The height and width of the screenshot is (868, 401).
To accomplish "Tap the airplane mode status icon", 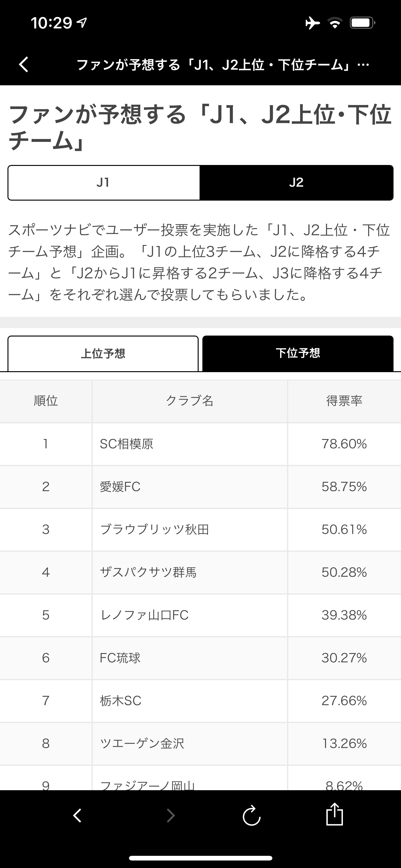I will (x=312, y=23).
